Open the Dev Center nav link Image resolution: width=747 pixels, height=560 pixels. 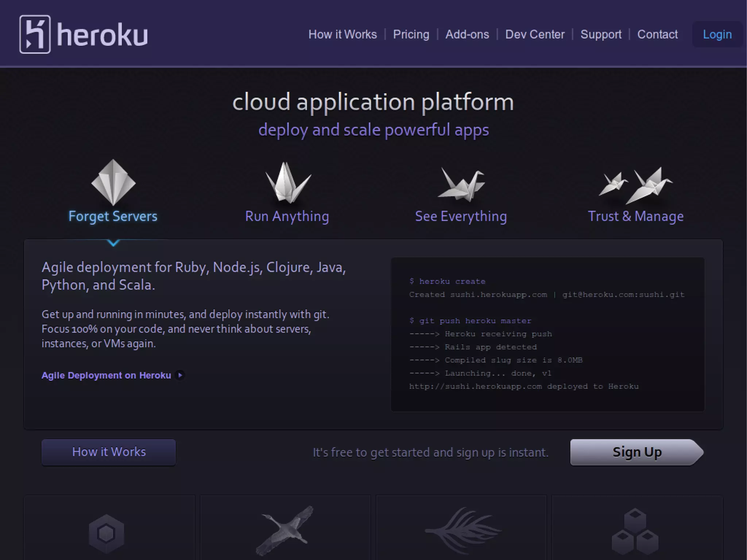pyautogui.click(x=535, y=34)
